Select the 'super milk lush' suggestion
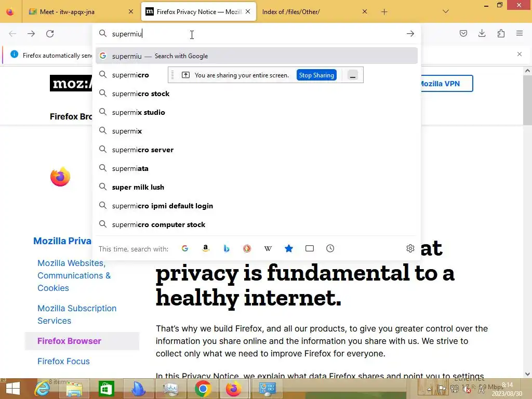This screenshot has height=399, width=532. pos(257,187)
